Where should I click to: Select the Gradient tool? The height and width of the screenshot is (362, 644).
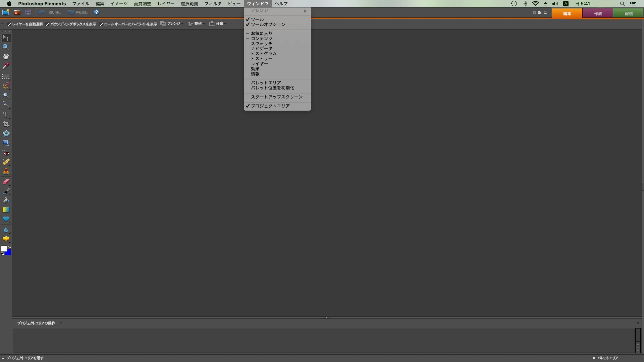click(6, 210)
